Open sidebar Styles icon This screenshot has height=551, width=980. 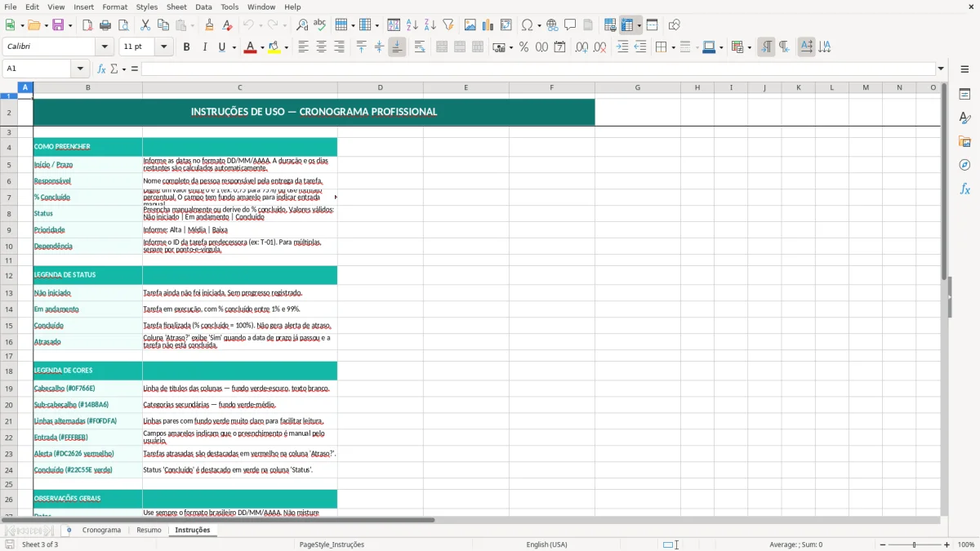coord(964,118)
